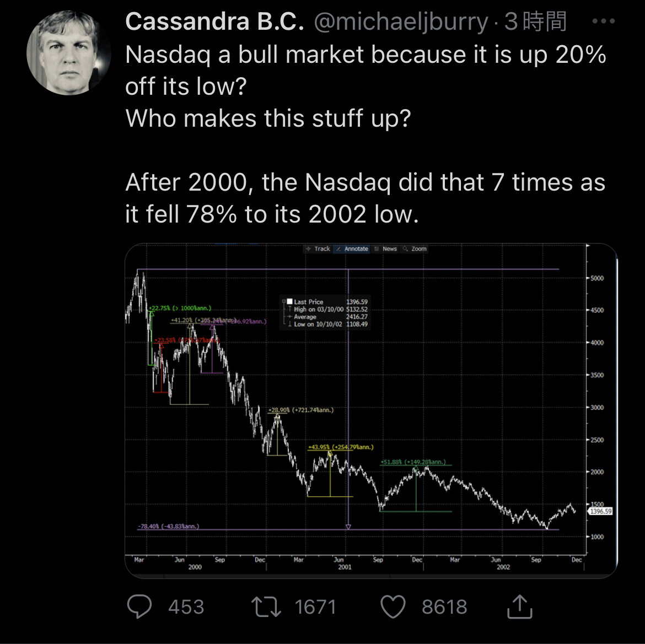
Task: Choose the Zoom tool in chart toolbar
Action: [x=415, y=248]
